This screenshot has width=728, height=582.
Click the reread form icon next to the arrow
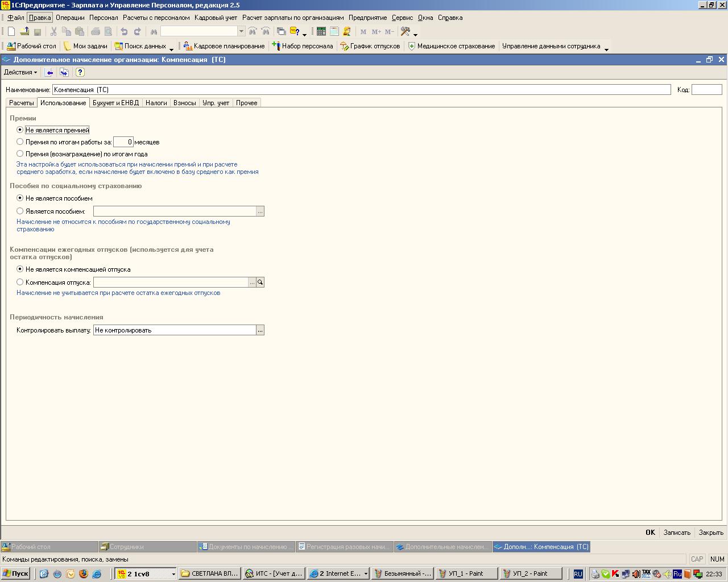point(64,72)
